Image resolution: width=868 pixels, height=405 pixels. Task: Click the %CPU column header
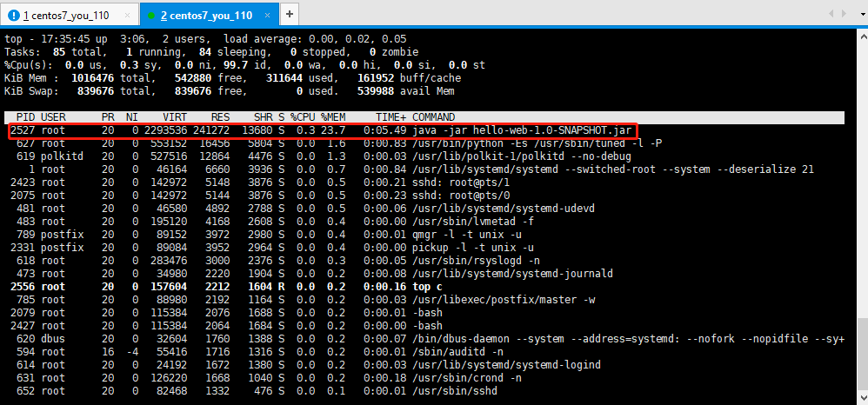[x=303, y=117]
